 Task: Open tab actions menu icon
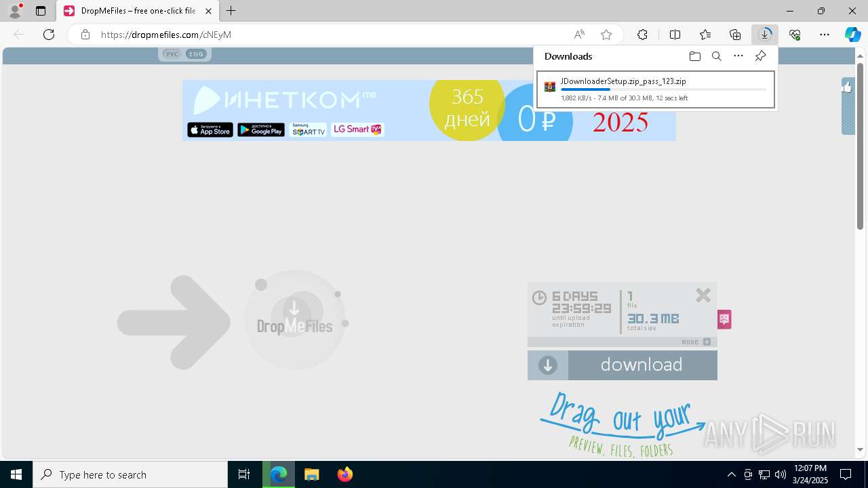coord(41,11)
